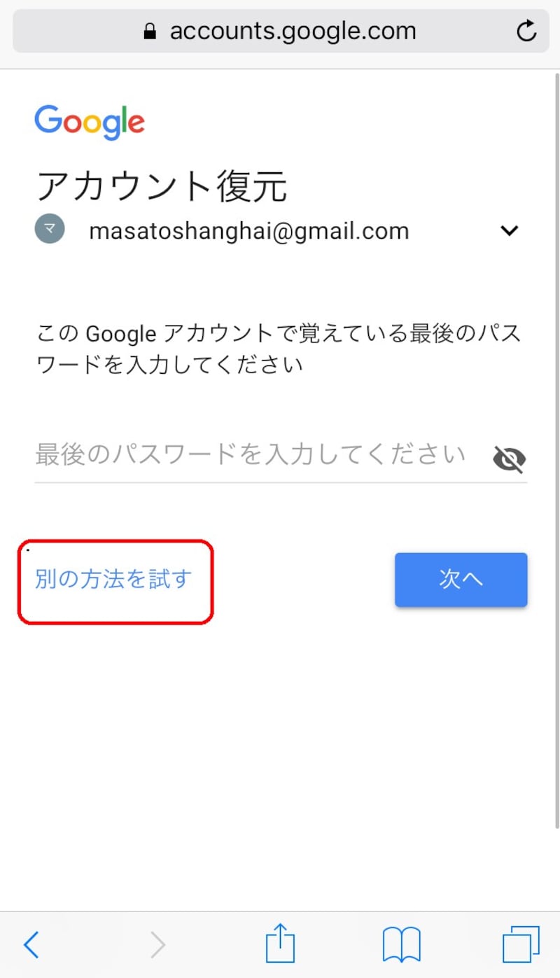Open the Safari bookmarks book icon
This screenshot has width=560, height=978.
(x=401, y=944)
